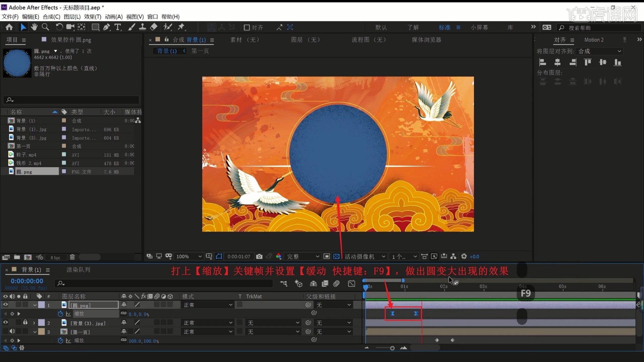
Task: Switch to the 效果控件 圆.png tab
Action: 71,40
